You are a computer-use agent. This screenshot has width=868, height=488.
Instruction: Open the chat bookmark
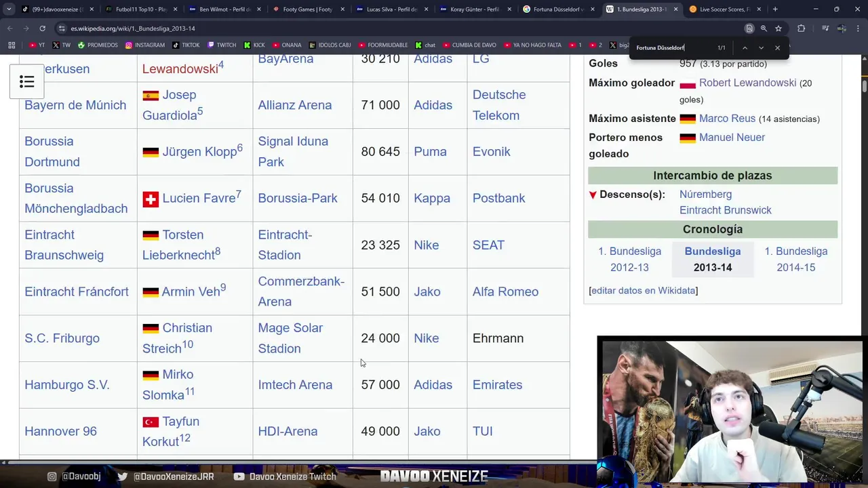(x=425, y=45)
